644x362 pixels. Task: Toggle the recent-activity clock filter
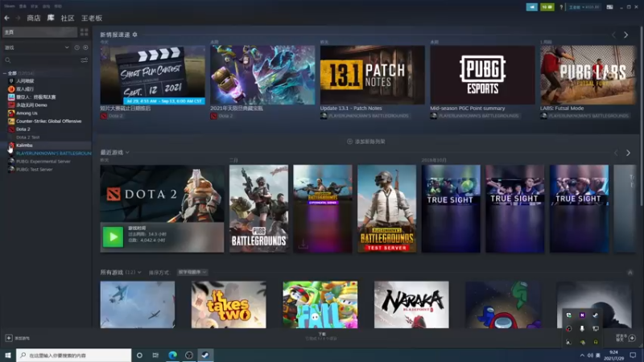pos(76,47)
